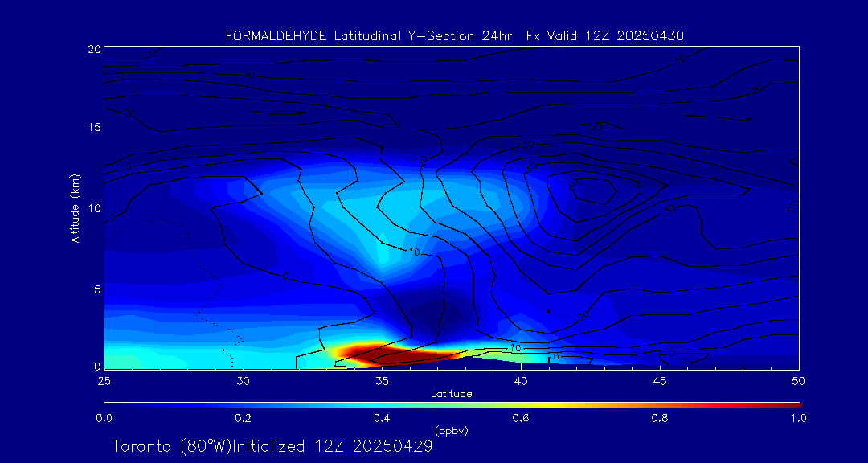Click the 0.0 label under the color bar
Image resolution: width=868 pixels, height=463 pixels.
pos(104,418)
